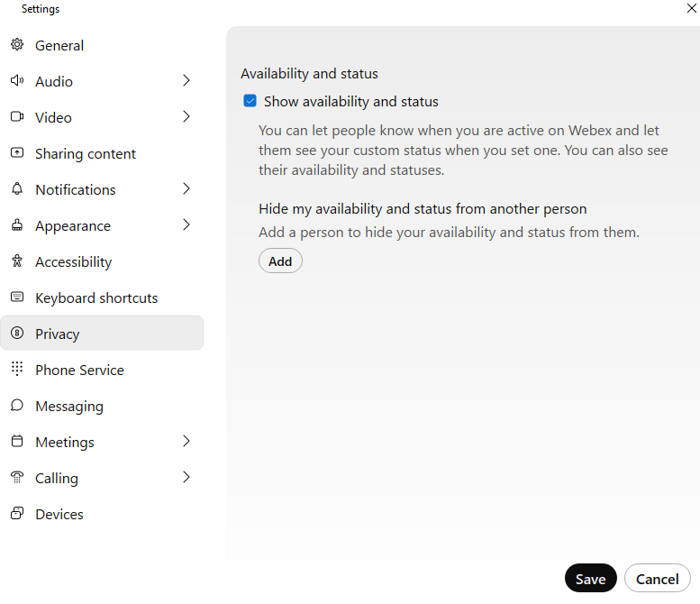The height and width of the screenshot is (604, 700).
Task: Click the Audio speaker icon
Action: point(16,81)
